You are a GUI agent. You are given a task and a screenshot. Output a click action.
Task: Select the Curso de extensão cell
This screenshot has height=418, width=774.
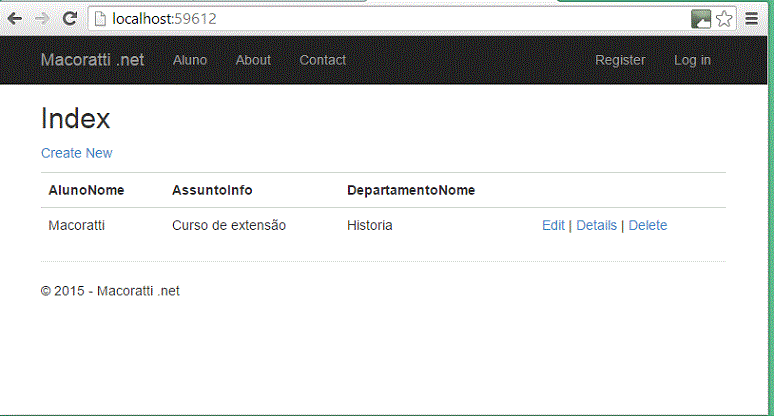tap(229, 225)
